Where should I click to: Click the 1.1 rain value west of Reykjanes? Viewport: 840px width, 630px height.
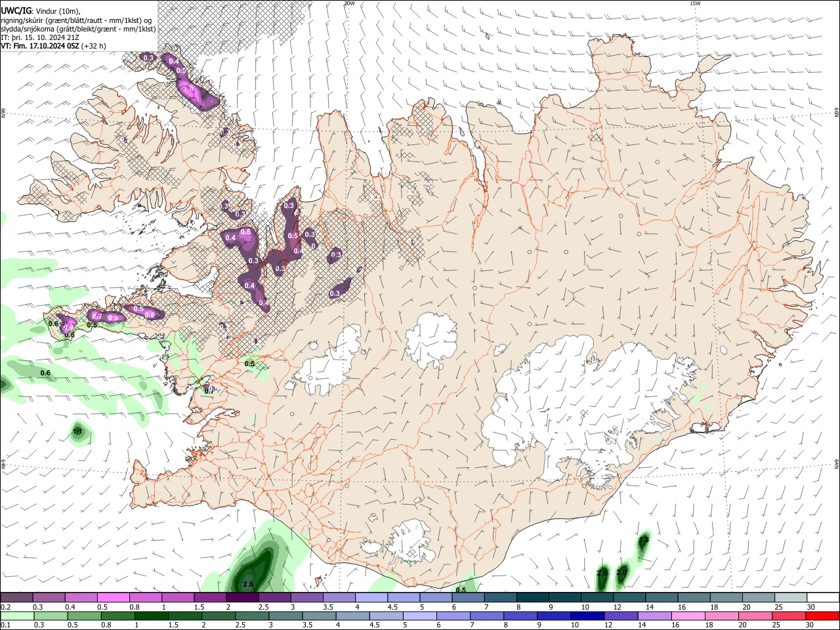tap(77, 431)
